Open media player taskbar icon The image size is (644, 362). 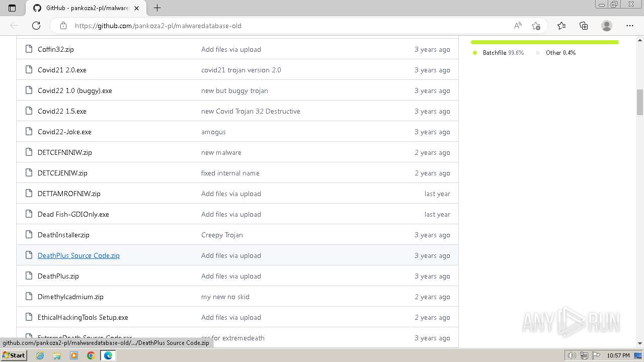click(74, 355)
